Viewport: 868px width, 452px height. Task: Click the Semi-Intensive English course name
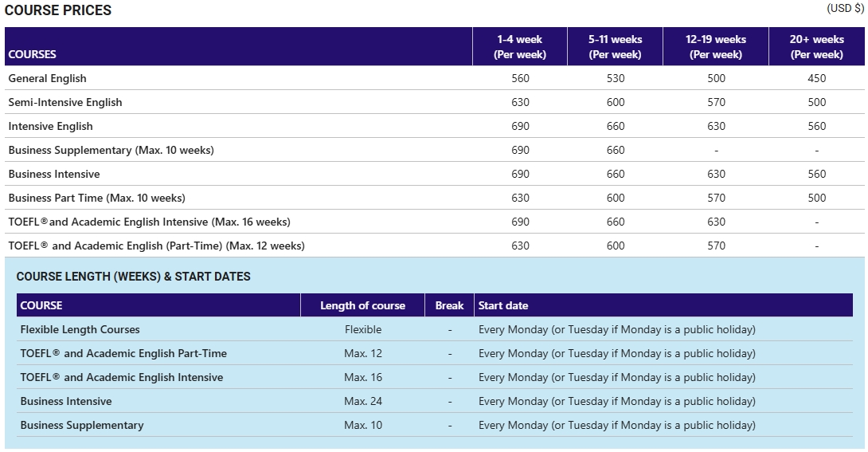click(65, 102)
